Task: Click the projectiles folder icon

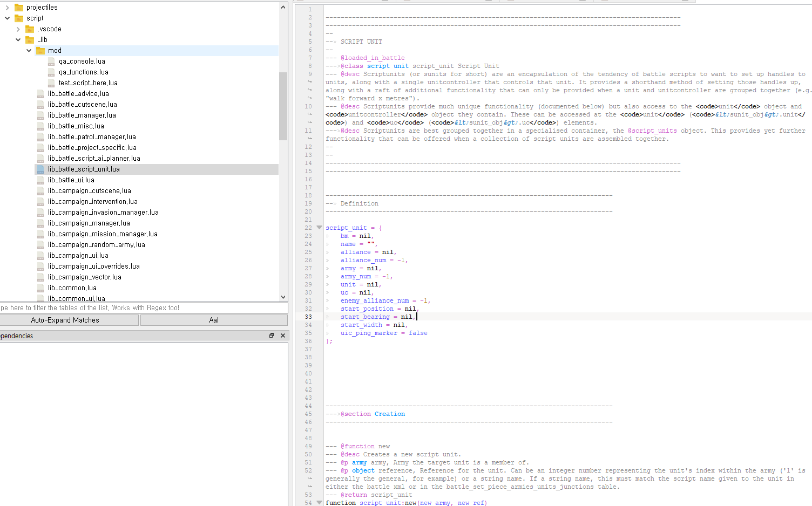Action: (x=19, y=8)
